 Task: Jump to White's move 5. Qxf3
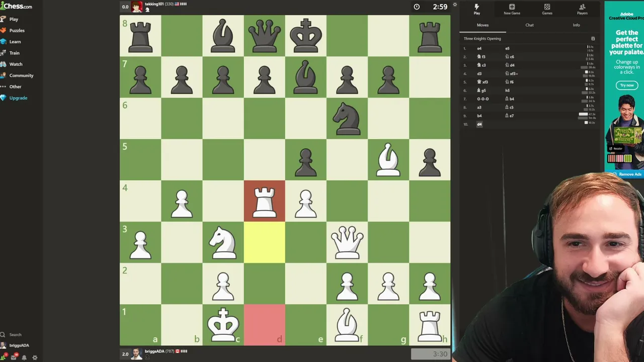point(482,82)
